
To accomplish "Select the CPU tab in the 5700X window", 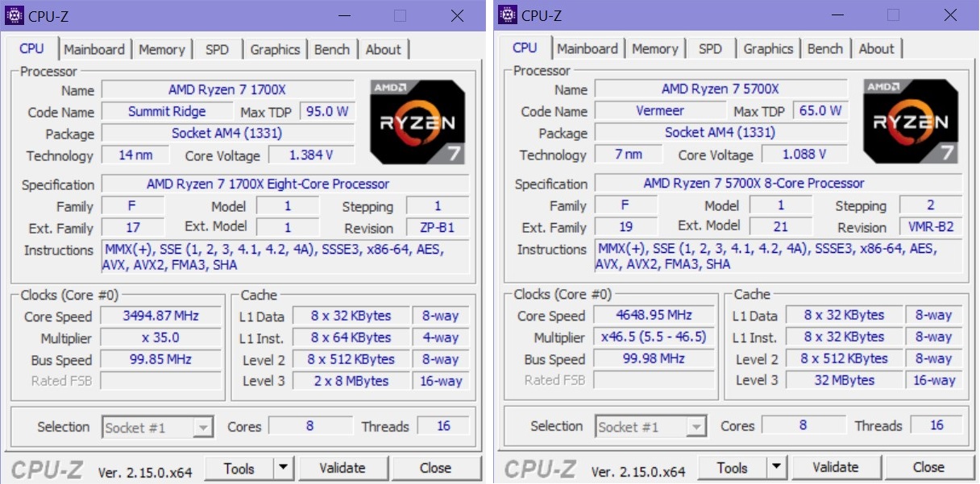I will [525, 47].
